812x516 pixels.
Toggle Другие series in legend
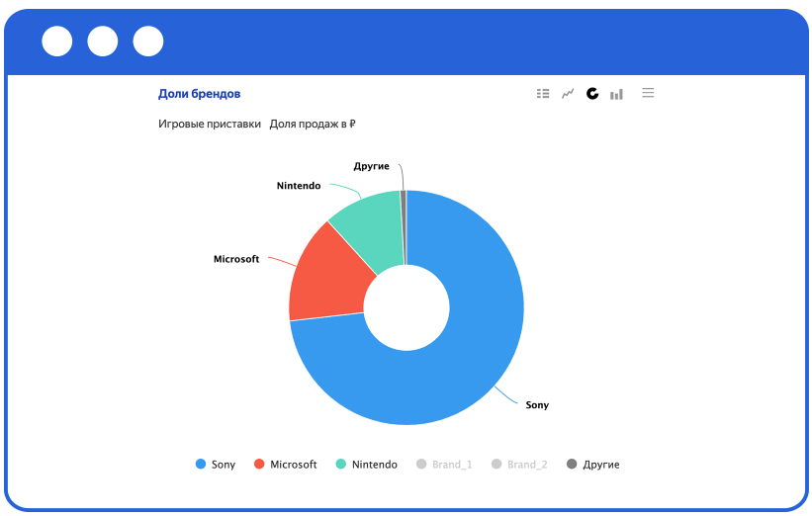pos(593,465)
